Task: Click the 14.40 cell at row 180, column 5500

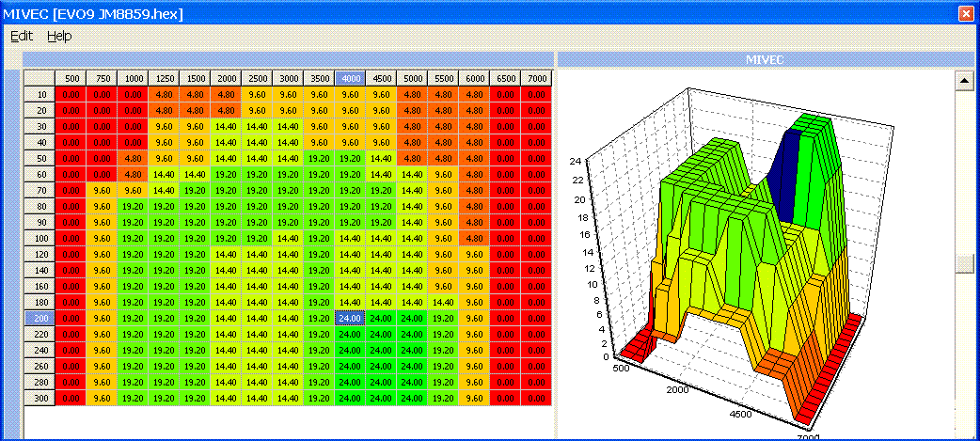Action: 443,303
